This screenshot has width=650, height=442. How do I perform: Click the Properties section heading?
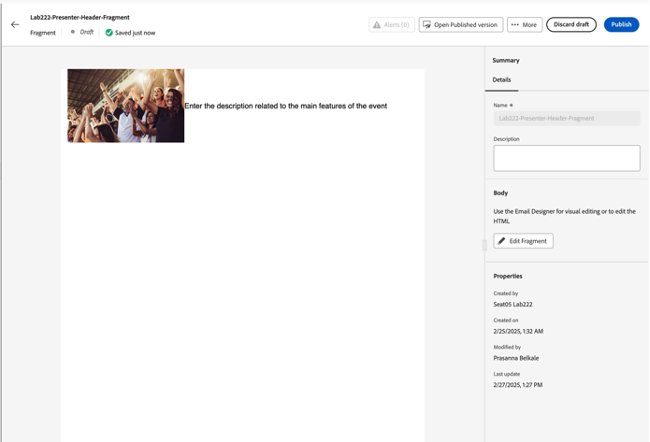pyautogui.click(x=508, y=276)
